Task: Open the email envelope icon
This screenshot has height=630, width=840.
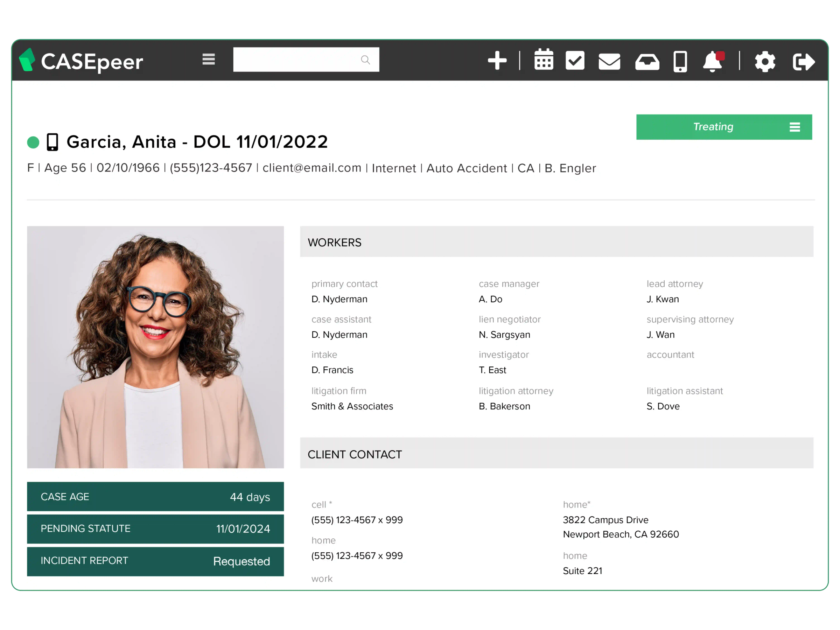Action: tap(609, 61)
